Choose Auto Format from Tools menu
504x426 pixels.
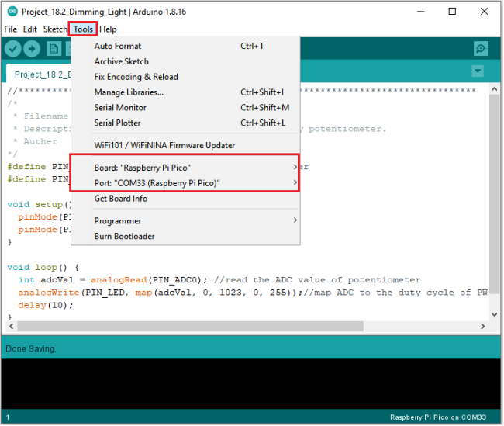(x=185, y=46)
